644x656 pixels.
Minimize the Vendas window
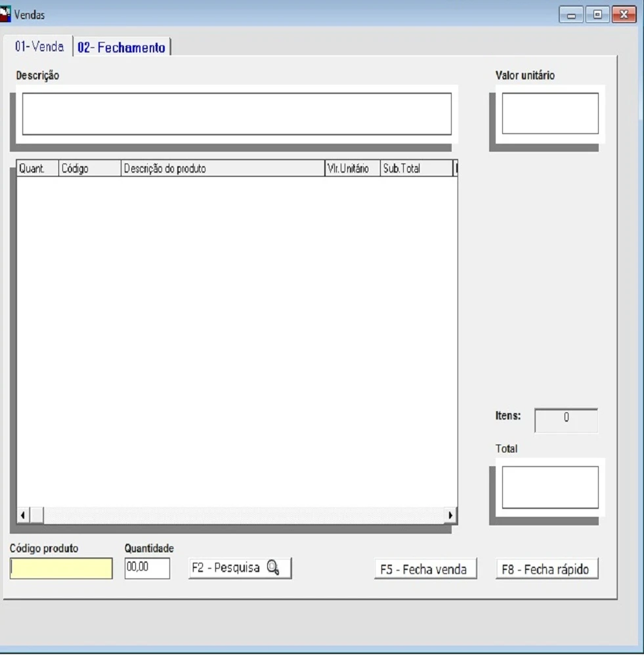pyautogui.click(x=571, y=14)
